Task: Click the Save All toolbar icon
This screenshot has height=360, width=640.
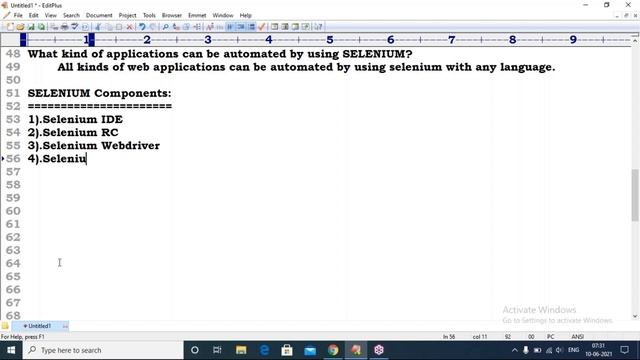Action: pos(41,27)
